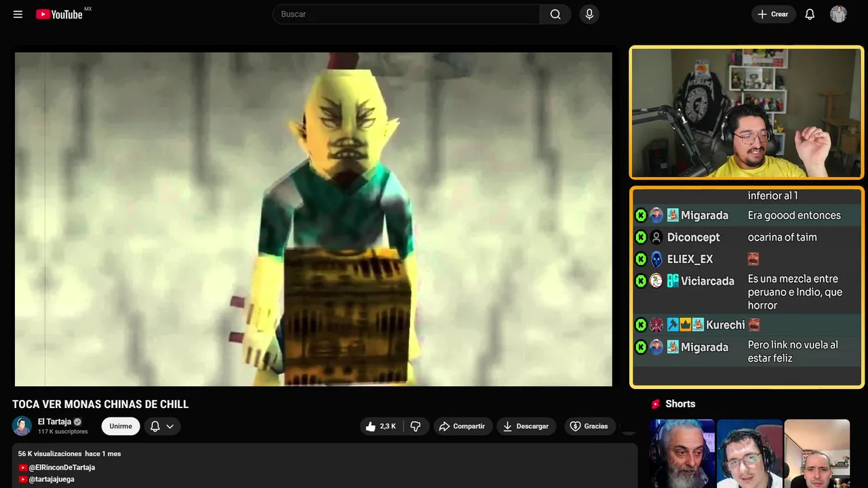Open the hamburger guide menu
868x488 pixels.
click(18, 14)
